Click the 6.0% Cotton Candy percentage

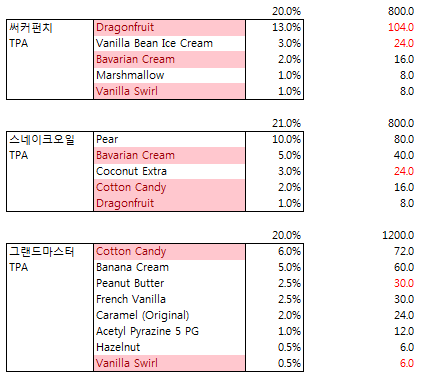tap(274, 251)
